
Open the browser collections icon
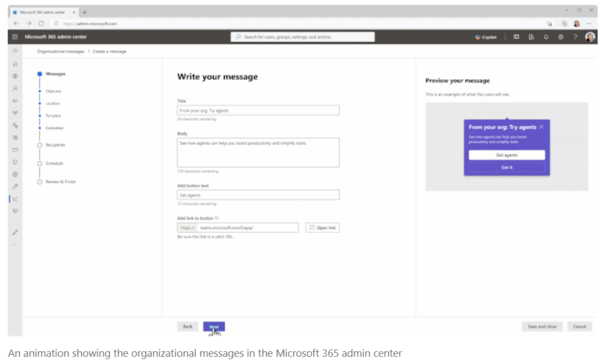click(564, 23)
